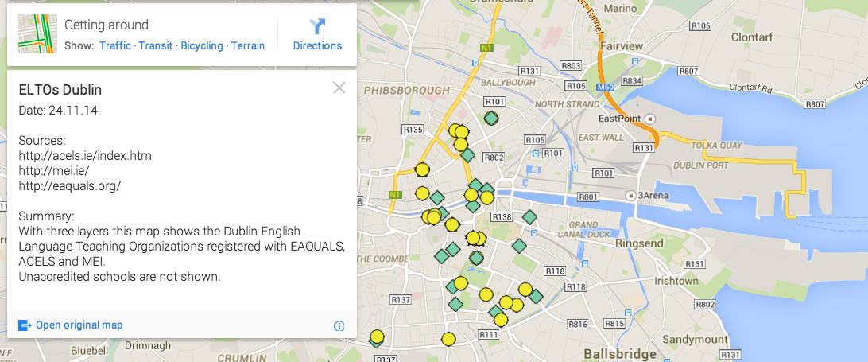Image resolution: width=868 pixels, height=362 pixels.
Task: Click the TOLKA QUAY label on the map
Action: 718,146
